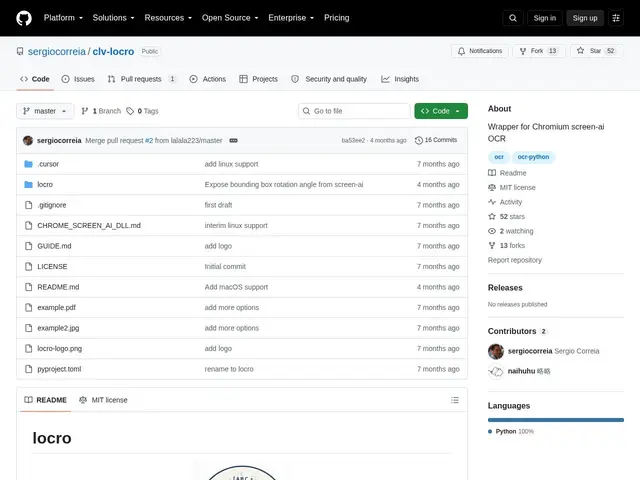Expand the Solutions menu
640x480 pixels.
113,18
